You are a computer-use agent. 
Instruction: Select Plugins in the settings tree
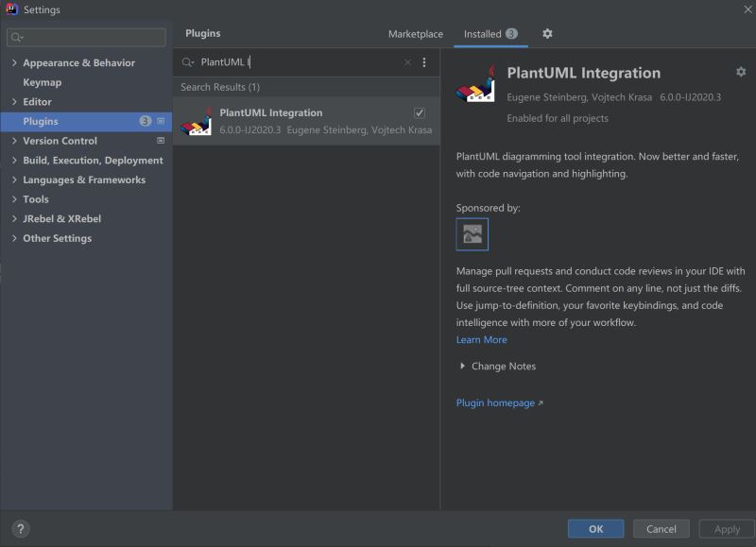pos(41,122)
